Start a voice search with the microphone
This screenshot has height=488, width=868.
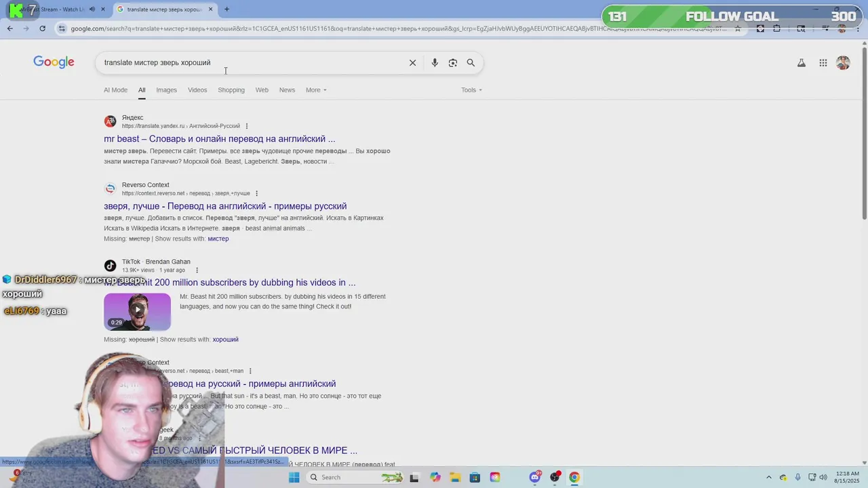tap(435, 62)
